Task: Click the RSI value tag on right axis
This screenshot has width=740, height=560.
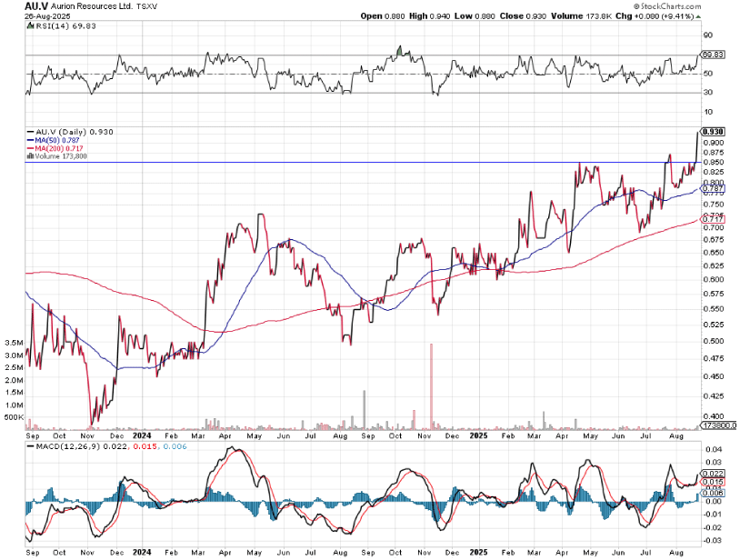Action: point(712,56)
